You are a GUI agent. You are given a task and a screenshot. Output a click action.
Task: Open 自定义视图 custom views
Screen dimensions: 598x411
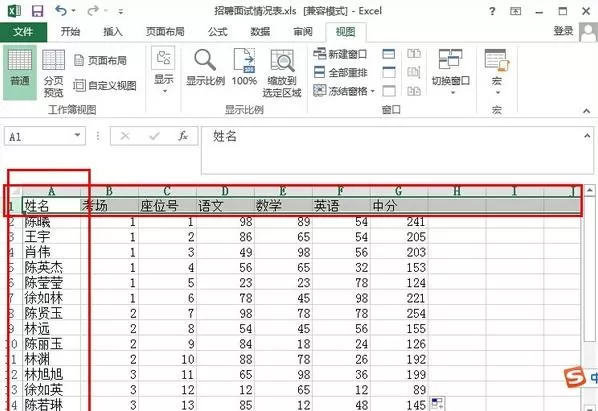click(104, 85)
